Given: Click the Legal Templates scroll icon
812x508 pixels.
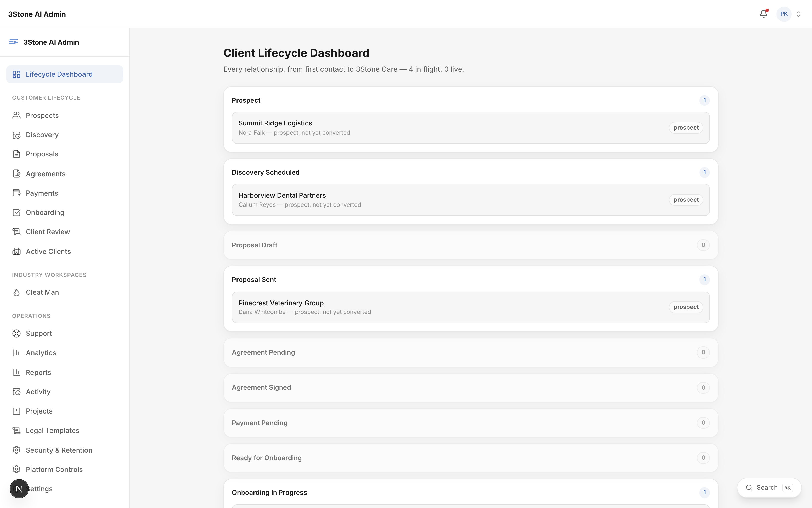Looking at the screenshot, I should [16, 430].
